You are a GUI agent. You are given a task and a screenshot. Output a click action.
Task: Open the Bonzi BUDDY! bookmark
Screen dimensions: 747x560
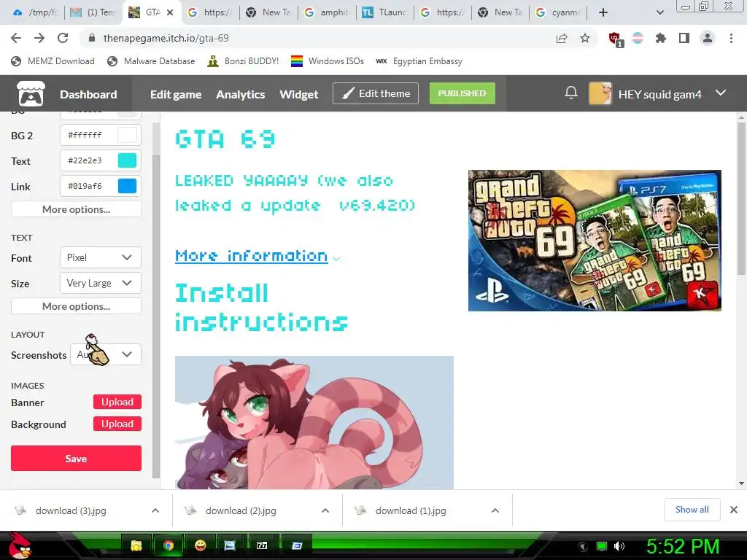244,61
